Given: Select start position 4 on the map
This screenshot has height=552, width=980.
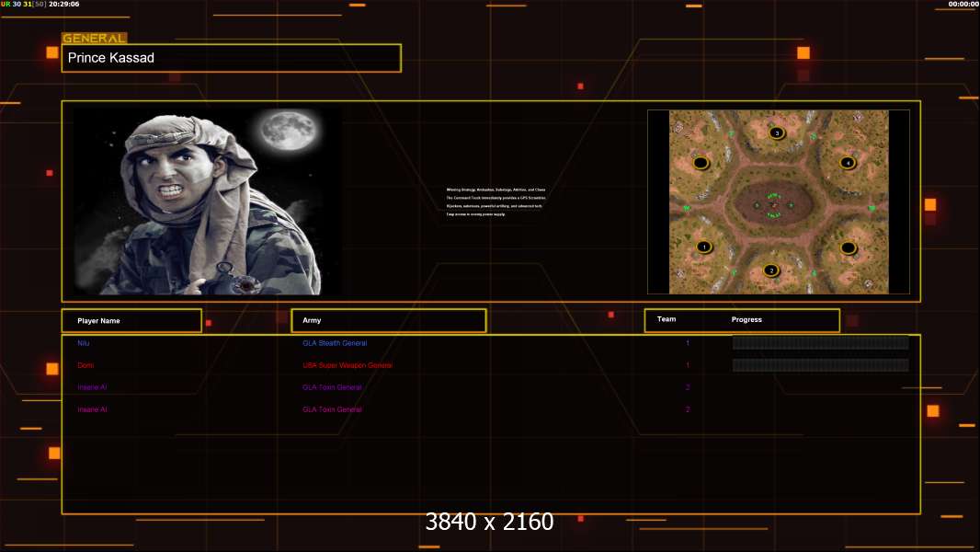Looking at the screenshot, I should point(848,163).
